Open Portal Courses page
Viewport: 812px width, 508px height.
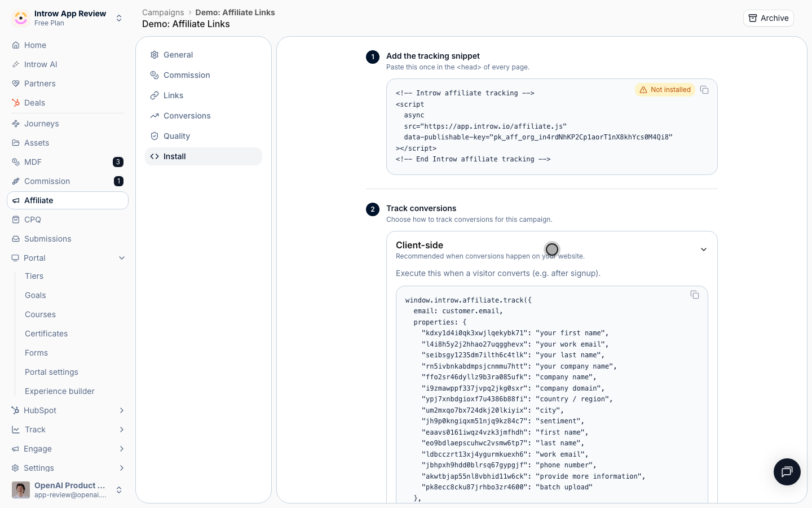[40, 314]
